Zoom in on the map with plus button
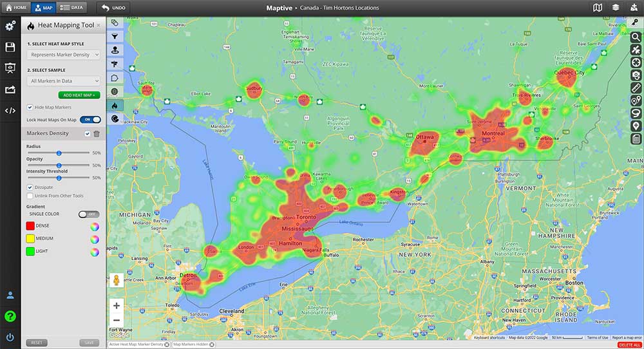The width and height of the screenshot is (644, 349). coord(117,305)
